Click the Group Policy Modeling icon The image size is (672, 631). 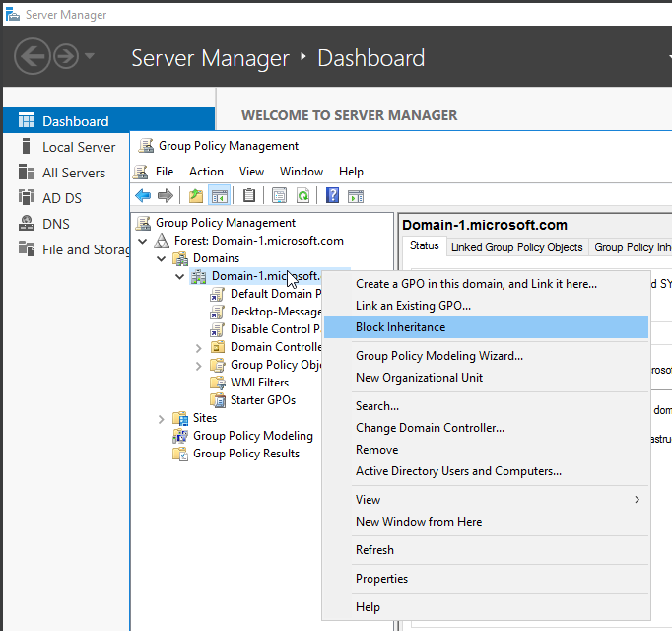click(180, 436)
